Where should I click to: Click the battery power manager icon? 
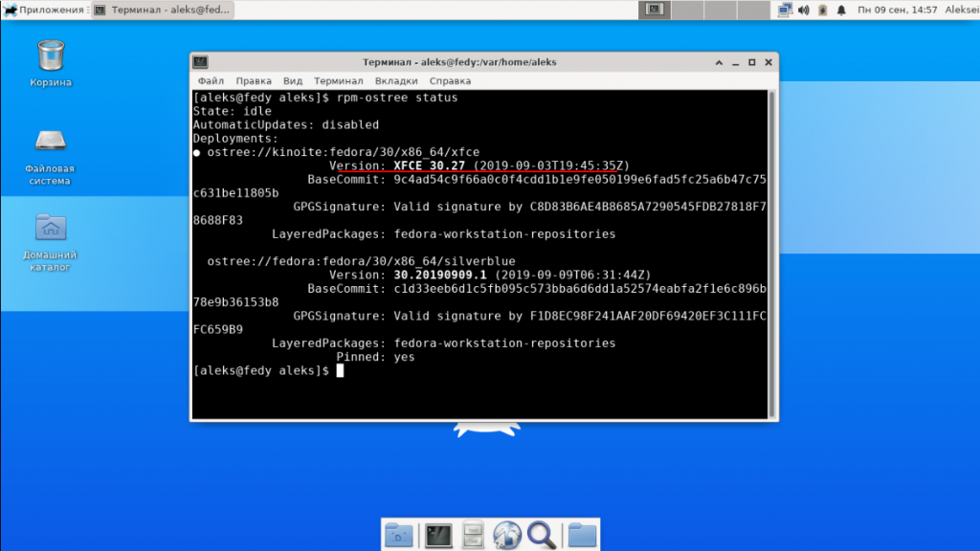(822, 11)
